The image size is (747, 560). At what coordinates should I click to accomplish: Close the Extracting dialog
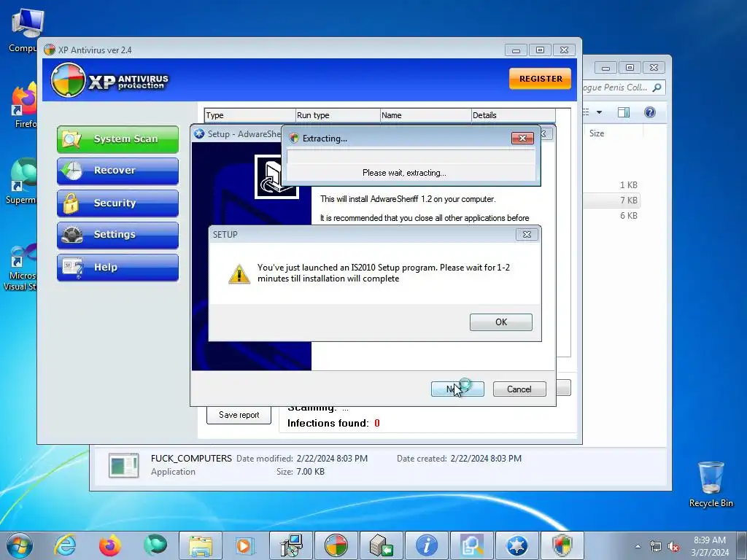(x=522, y=138)
